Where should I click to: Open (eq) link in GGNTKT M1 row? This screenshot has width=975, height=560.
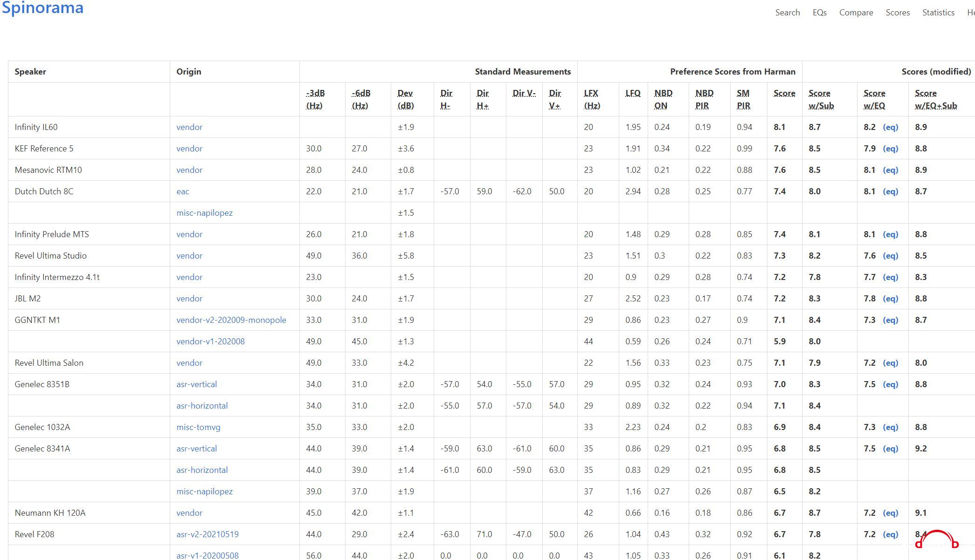[x=890, y=320]
